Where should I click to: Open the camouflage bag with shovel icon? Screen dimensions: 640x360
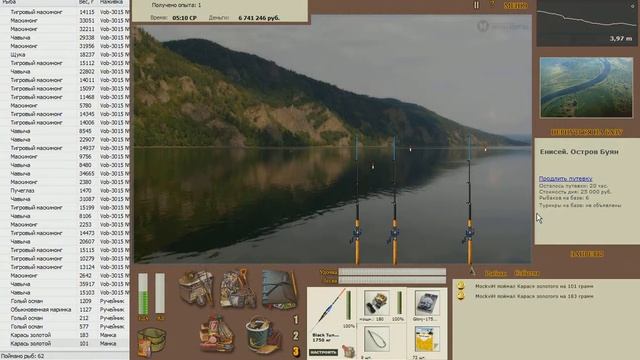tap(238, 288)
